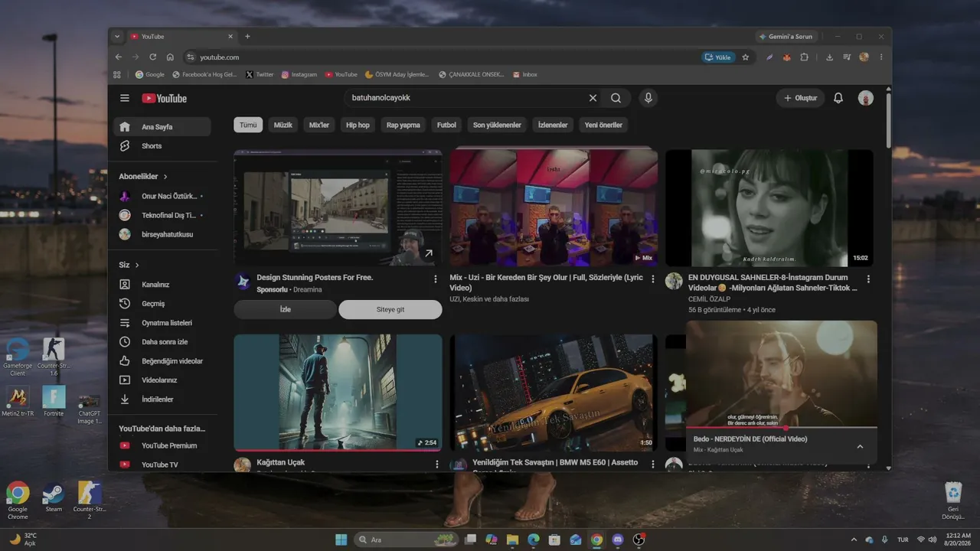980x551 pixels.
Task: Reload the YouTube page
Action: pyautogui.click(x=153, y=57)
